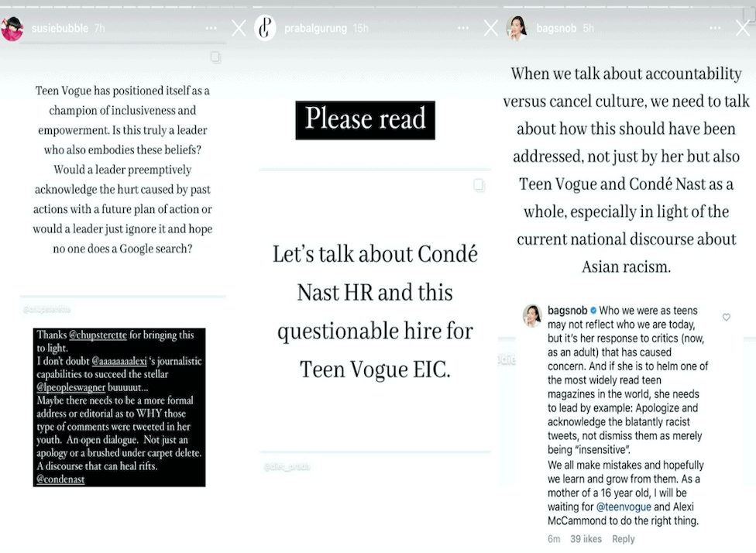756x553 pixels.
Task: Visit the prabalgurung username link
Action: pyautogui.click(x=315, y=29)
